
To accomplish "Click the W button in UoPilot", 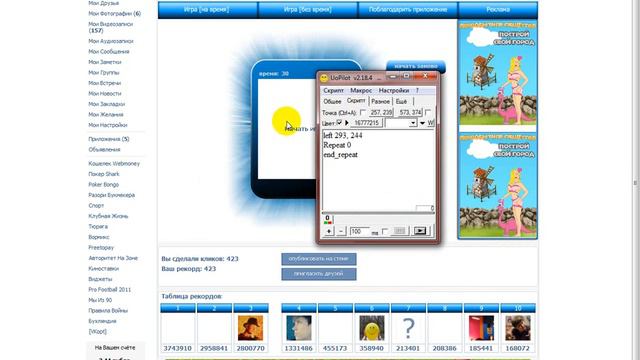I will (x=430, y=123).
